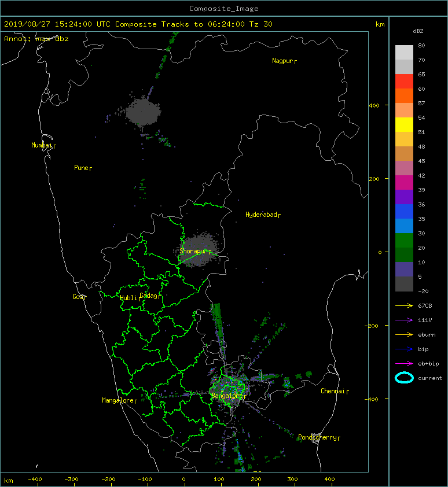Select the mauve swatch between 45 and 42
This screenshot has height=487, width=448.
[404, 168]
